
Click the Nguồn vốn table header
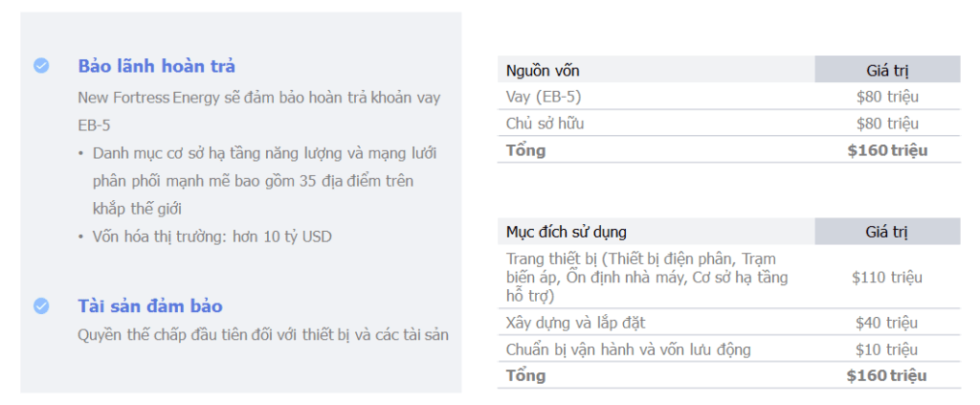coord(543,70)
